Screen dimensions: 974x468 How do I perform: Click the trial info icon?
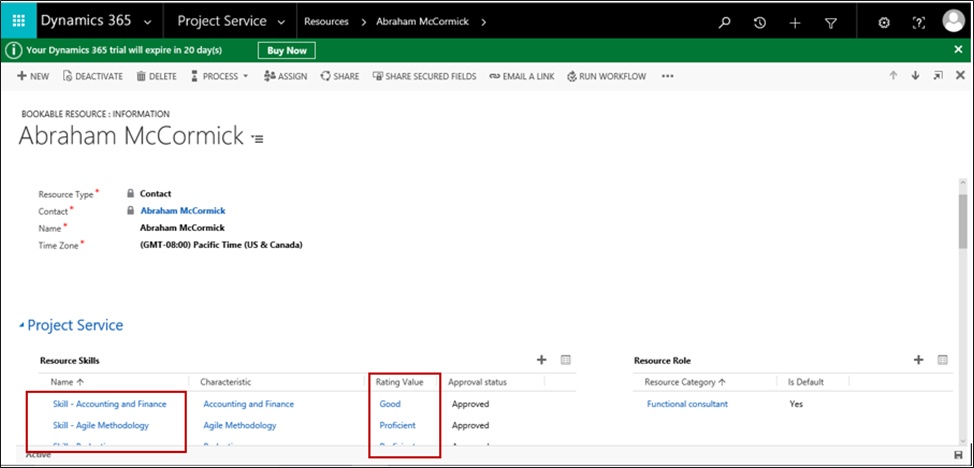(14, 50)
